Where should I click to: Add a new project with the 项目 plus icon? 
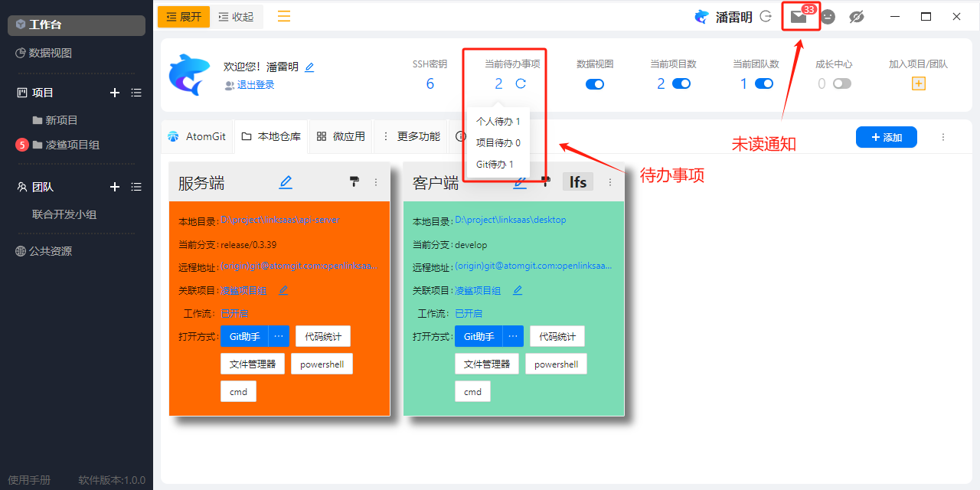coord(115,93)
